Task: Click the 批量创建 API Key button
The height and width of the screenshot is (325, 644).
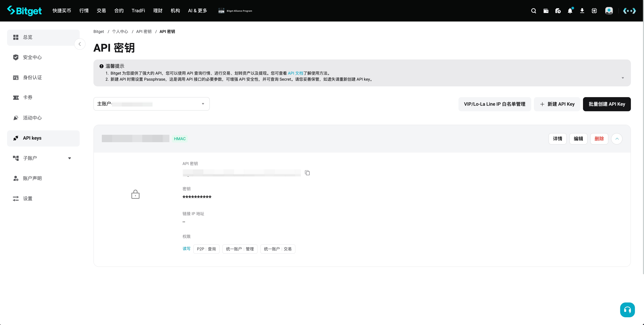Action: pos(607,104)
